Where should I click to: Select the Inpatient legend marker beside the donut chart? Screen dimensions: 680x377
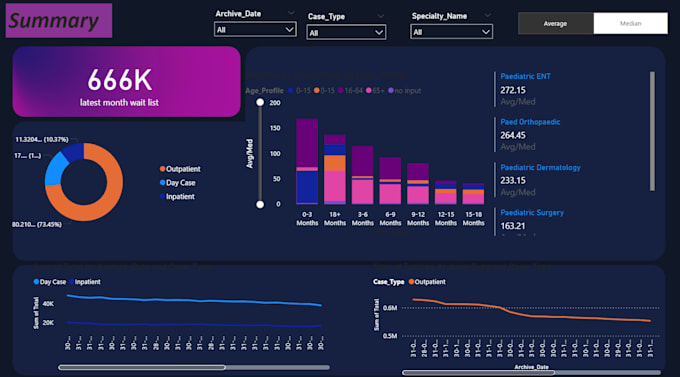[x=162, y=197]
